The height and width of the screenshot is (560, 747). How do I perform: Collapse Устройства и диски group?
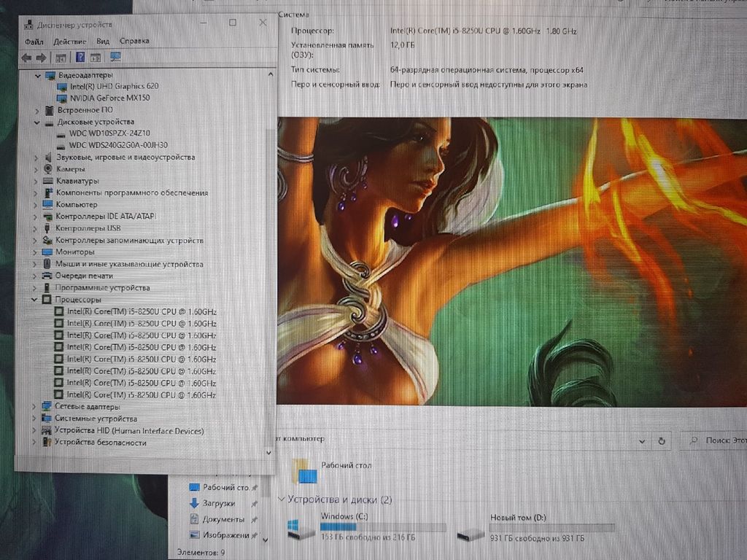coord(281,499)
